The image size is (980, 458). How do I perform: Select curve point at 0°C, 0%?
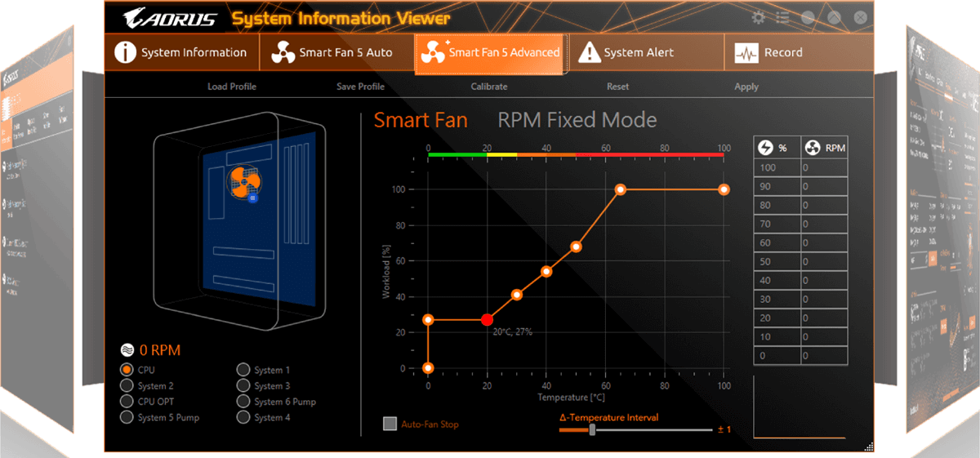428,368
